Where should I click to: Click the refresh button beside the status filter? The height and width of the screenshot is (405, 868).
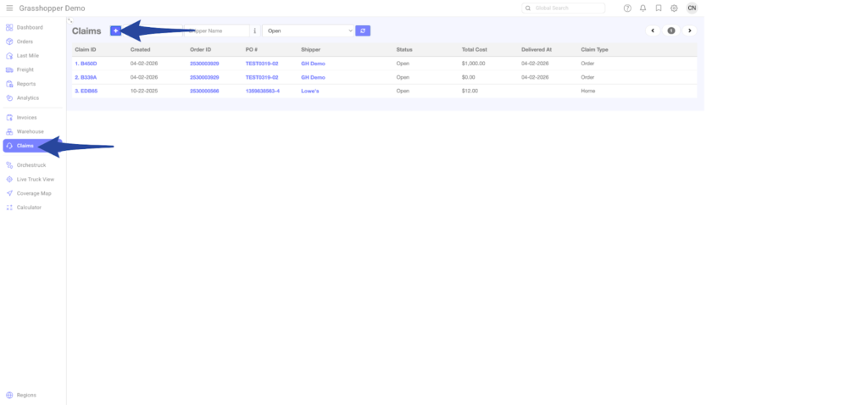363,31
